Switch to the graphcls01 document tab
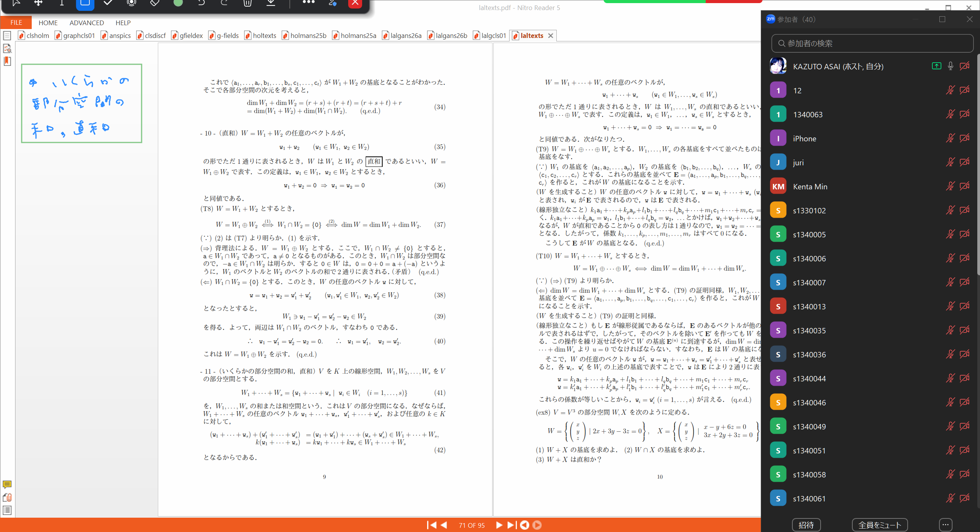The width and height of the screenshot is (980, 532). coord(75,36)
